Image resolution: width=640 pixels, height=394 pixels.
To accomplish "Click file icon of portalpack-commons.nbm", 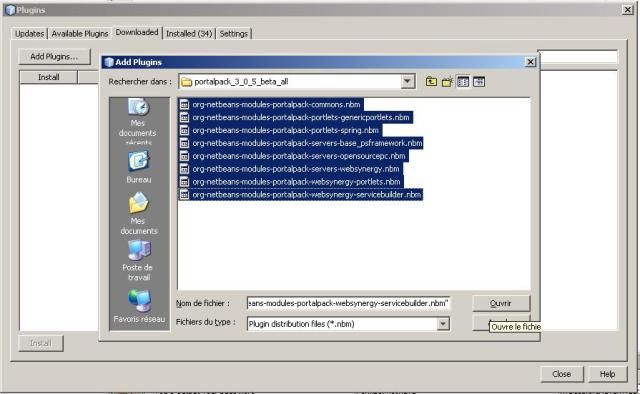I will [184, 105].
